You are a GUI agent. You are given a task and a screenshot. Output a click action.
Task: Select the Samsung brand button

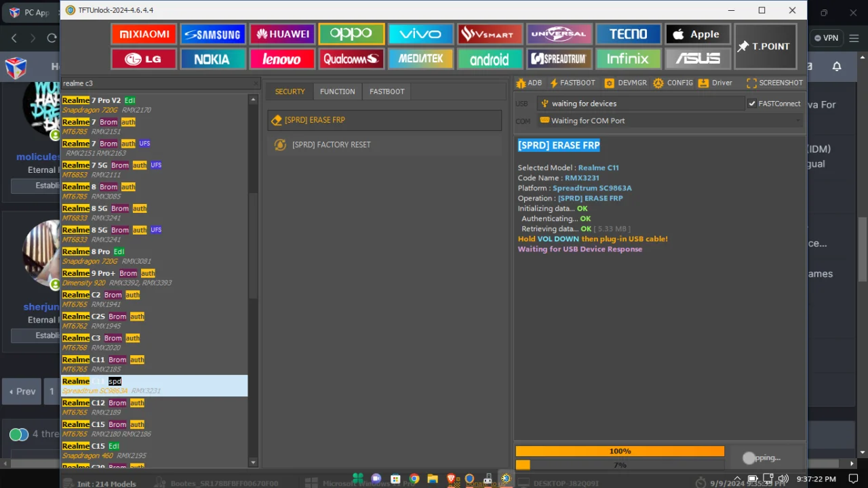[212, 34]
